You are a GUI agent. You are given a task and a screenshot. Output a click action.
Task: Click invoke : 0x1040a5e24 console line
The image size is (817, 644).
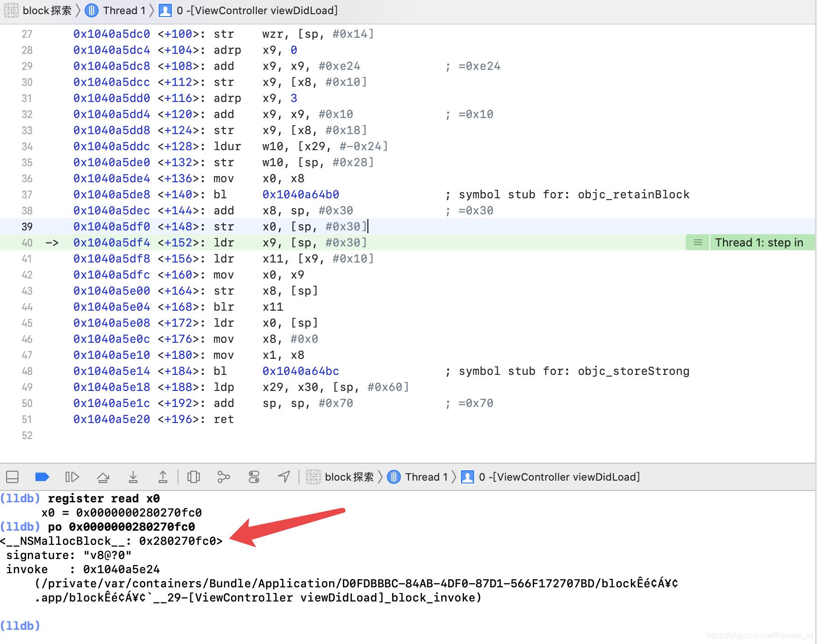[x=83, y=569]
